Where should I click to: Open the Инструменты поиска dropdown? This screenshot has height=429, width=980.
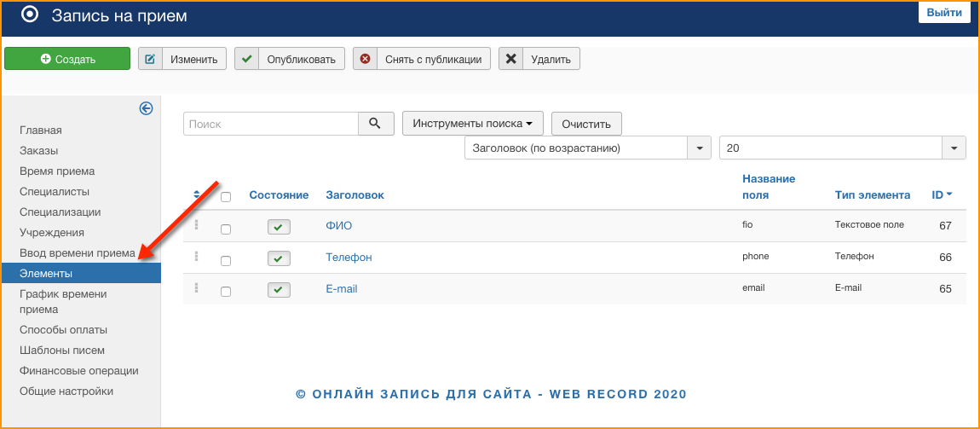(x=472, y=123)
